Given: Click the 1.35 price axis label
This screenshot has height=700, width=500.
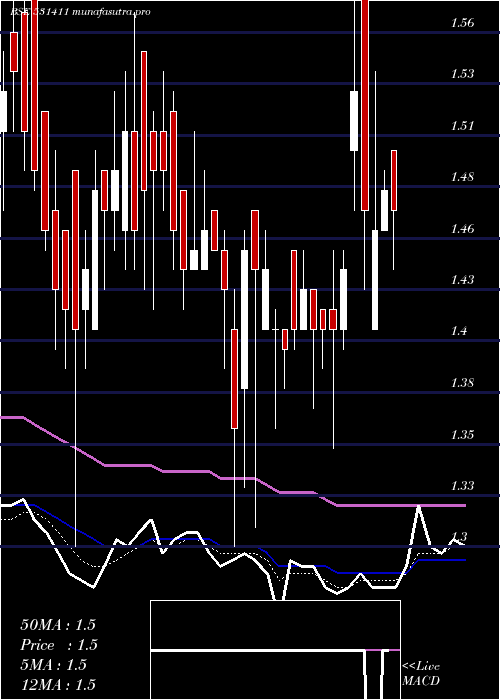Looking at the screenshot, I should (x=462, y=435).
